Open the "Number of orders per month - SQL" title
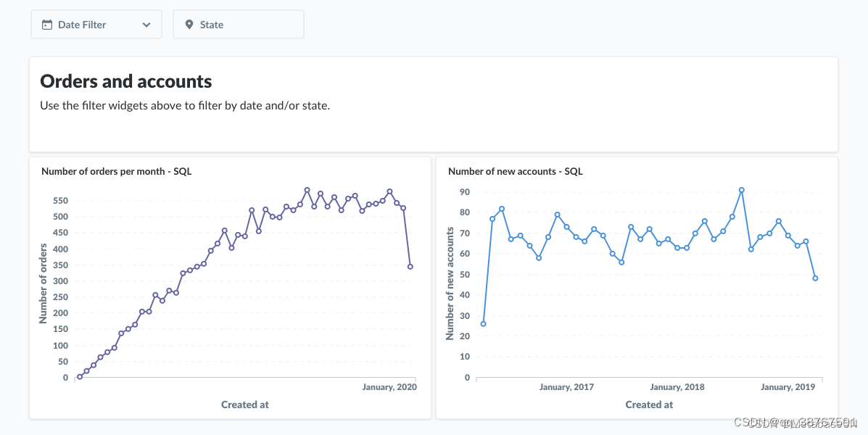The image size is (868, 435). tap(116, 172)
